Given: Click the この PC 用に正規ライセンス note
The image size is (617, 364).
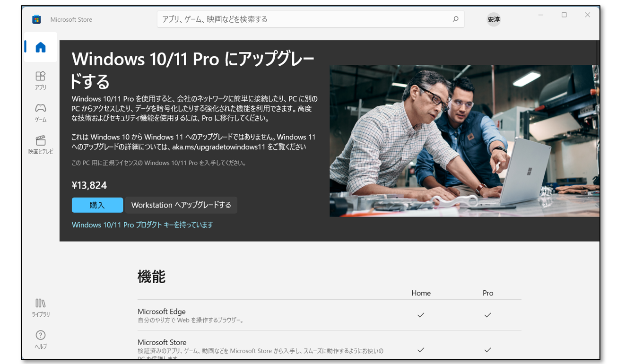Looking at the screenshot, I should pos(159,163).
